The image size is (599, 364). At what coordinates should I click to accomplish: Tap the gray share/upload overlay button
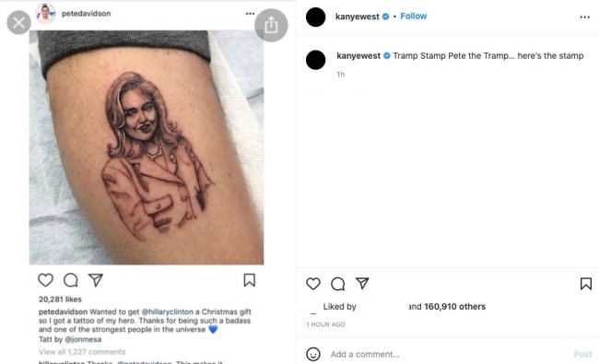(x=271, y=25)
